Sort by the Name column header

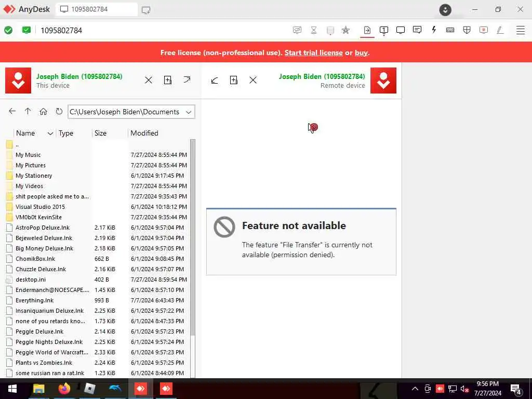point(34,133)
